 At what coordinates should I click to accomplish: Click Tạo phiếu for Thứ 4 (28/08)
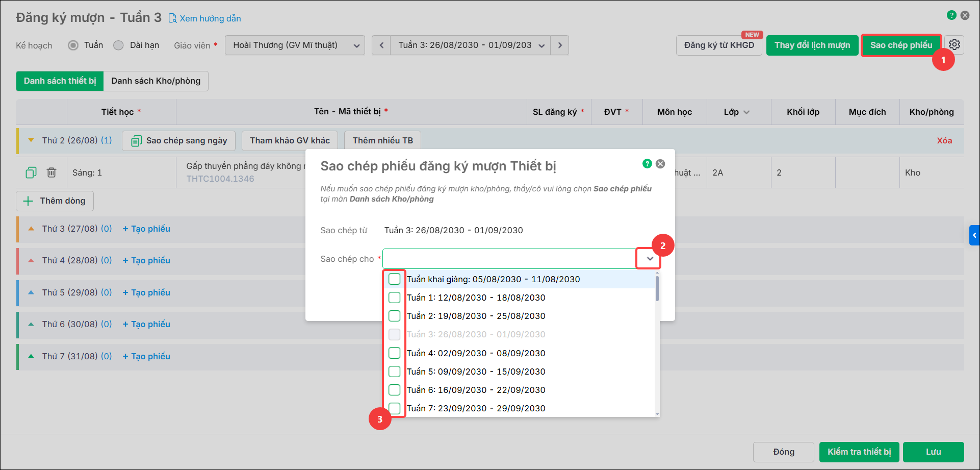146,260
